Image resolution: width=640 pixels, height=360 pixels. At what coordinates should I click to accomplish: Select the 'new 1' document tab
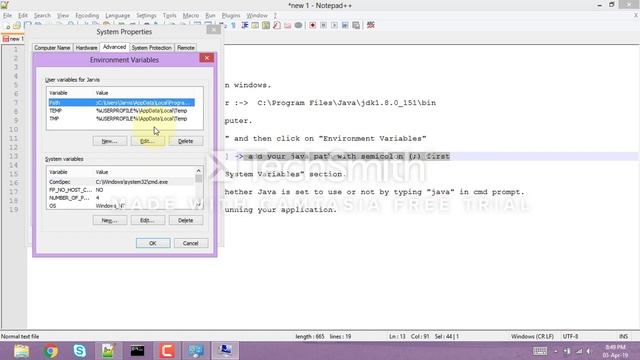coord(13,39)
